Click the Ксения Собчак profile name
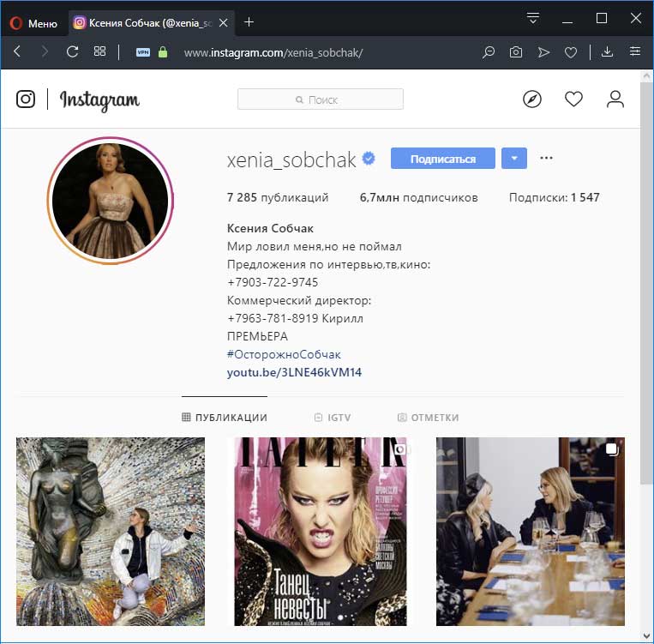 tap(270, 228)
